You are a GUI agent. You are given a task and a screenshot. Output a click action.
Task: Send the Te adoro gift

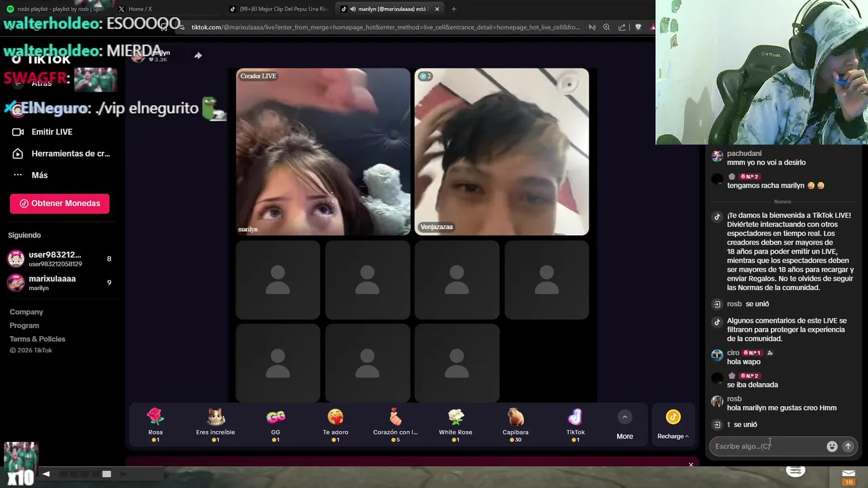click(x=335, y=426)
